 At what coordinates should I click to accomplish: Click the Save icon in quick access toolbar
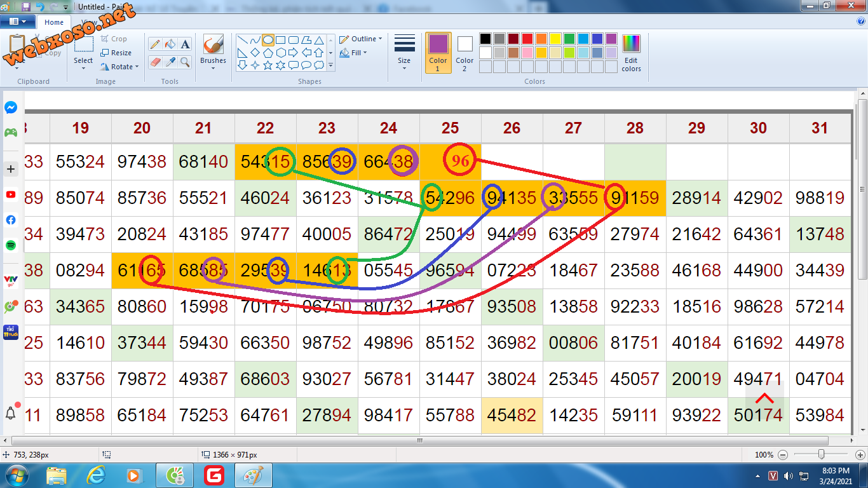click(x=25, y=7)
